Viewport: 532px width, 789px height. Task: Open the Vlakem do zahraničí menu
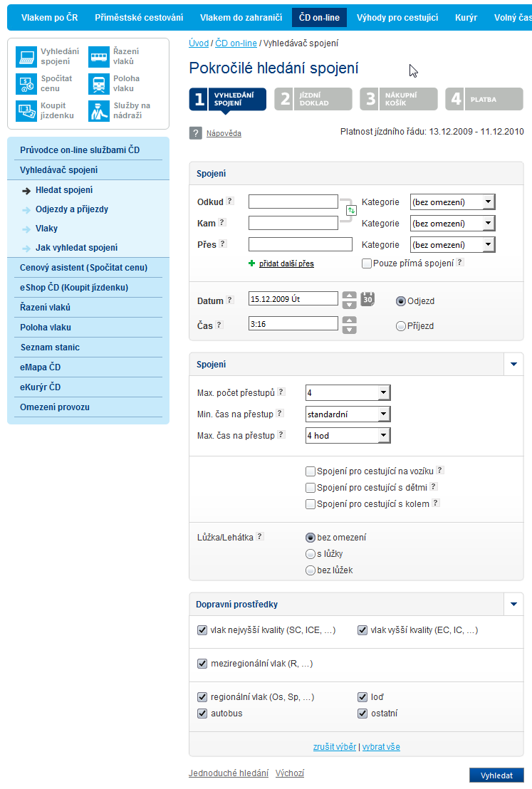tap(241, 17)
